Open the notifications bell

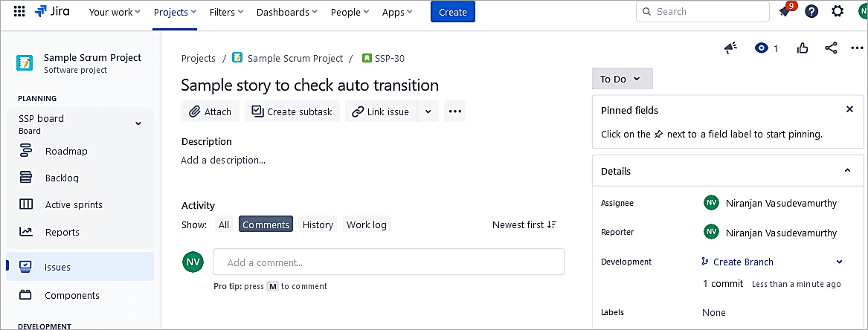click(x=784, y=12)
